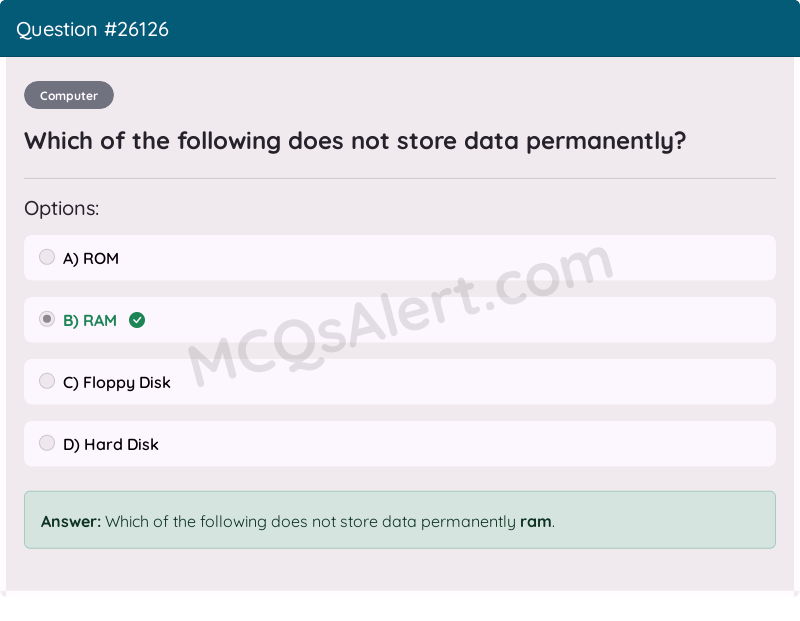Click the teal header bar at the top

tap(400, 29)
